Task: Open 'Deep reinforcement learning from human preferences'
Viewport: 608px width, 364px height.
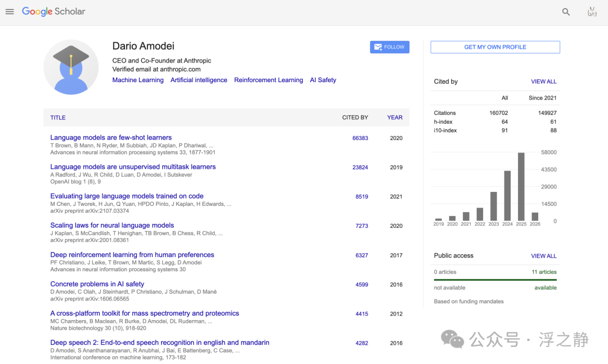Action: click(132, 255)
